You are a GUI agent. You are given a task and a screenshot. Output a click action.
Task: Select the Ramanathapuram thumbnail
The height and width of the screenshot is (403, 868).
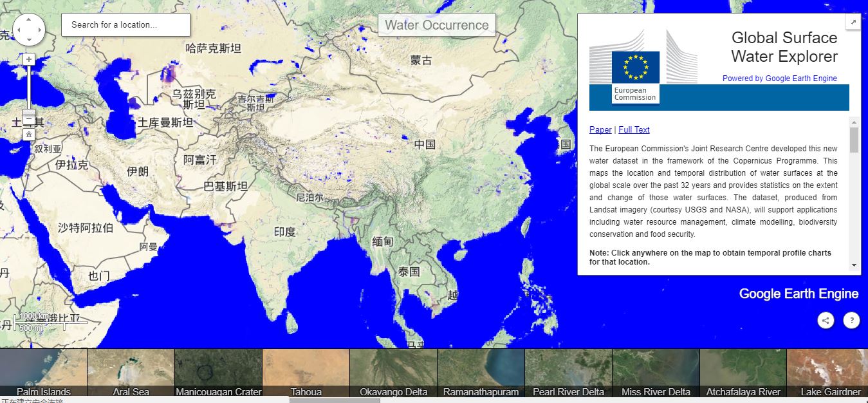[x=481, y=373]
